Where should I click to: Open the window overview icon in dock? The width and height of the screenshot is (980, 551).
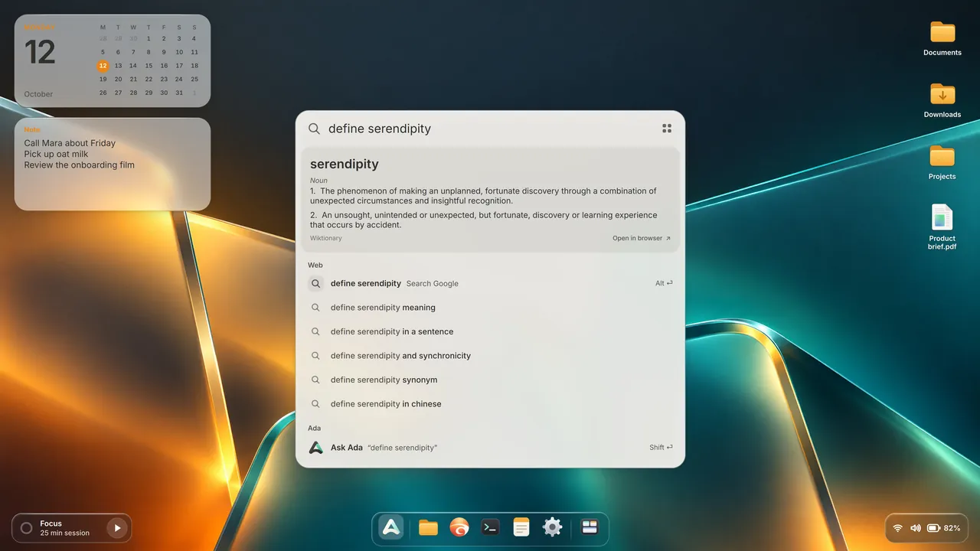589,527
